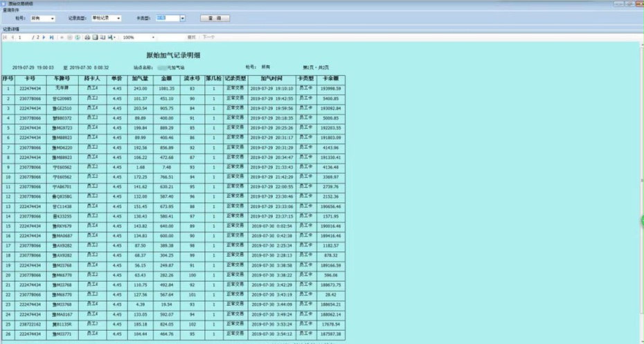Click the 卡余额 column header
644x344 pixels.
[x=330, y=79]
